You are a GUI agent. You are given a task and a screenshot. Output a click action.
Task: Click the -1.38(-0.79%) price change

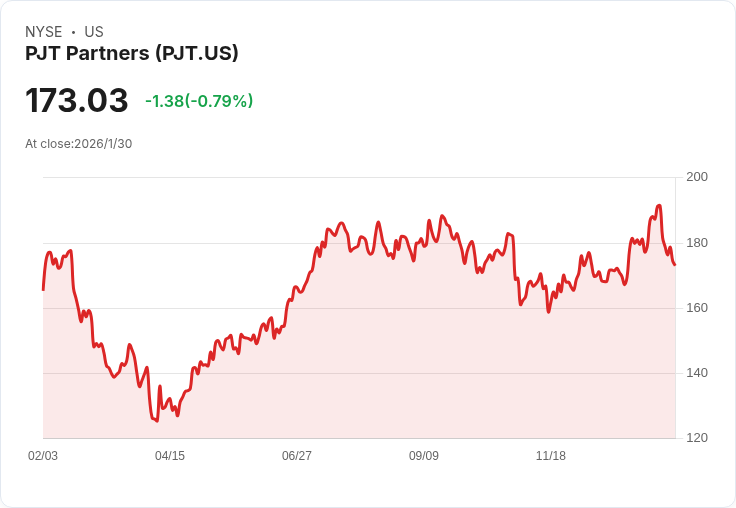point(199,101)
